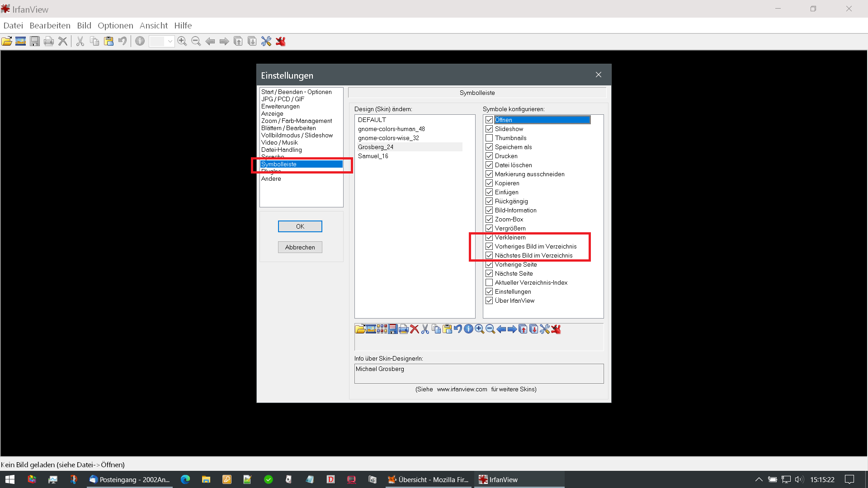
Task: Click the skin designer info text field
Action: tap(478, 373)
